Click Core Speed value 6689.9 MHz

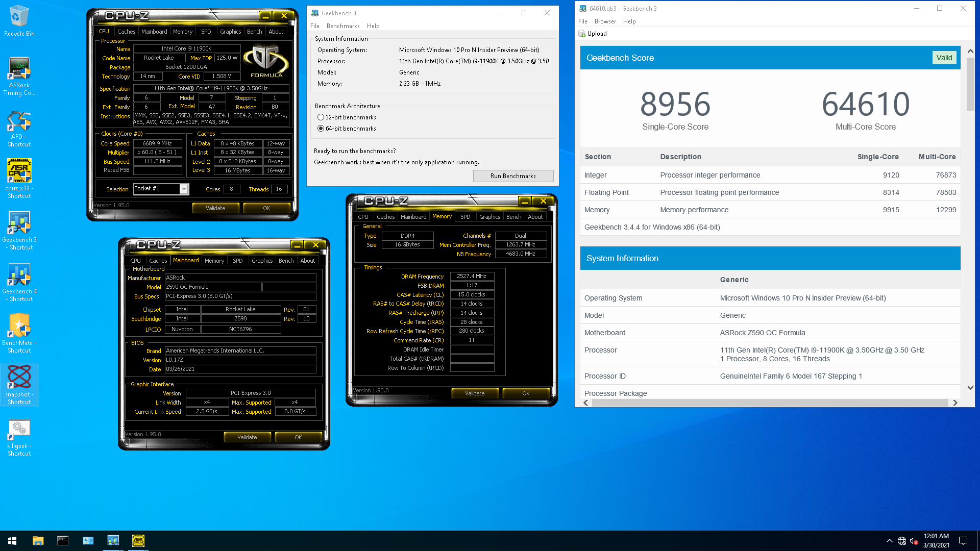157,144
